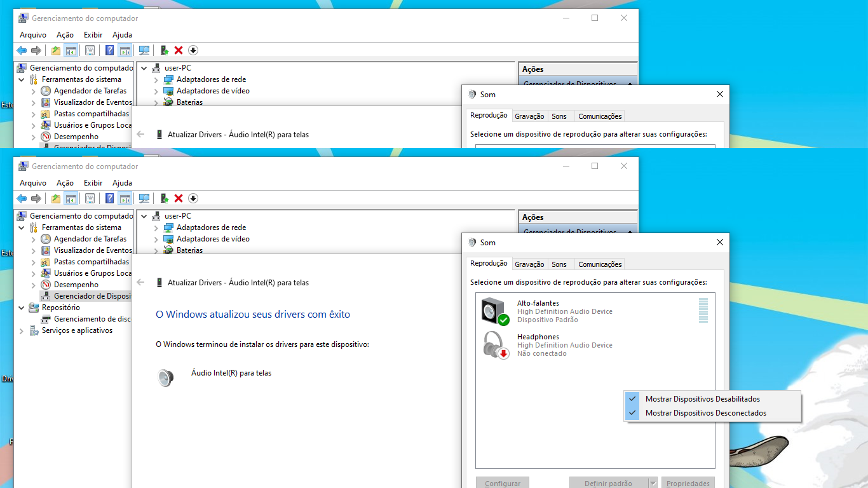Click the Ações header in lower window pane
868x488 pixels.
click(x=578, y=217)
